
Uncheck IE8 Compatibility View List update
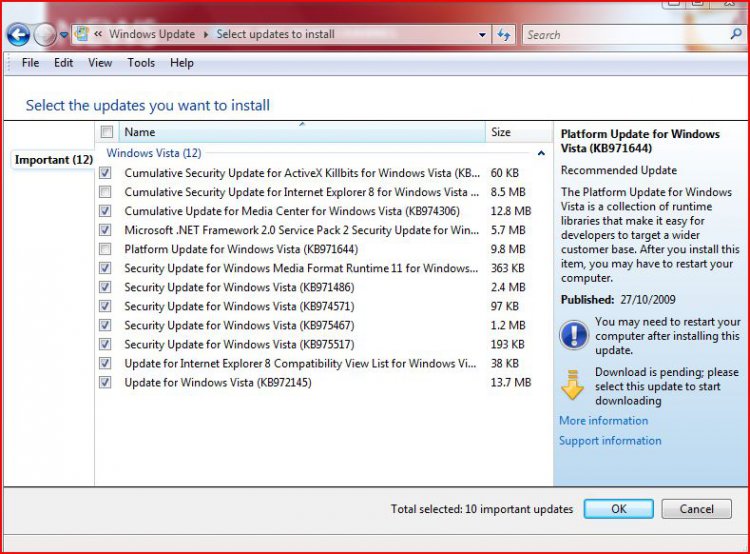tap(105, 363)
